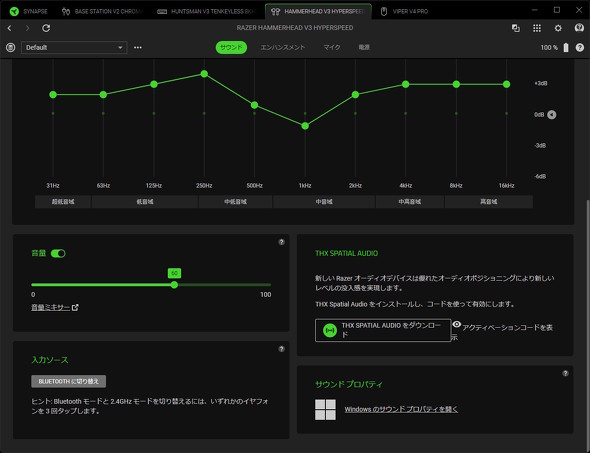Click the 250Hz equalizer band point
The width and height of the screenshot is (590, 453).
tap(204, 74)
